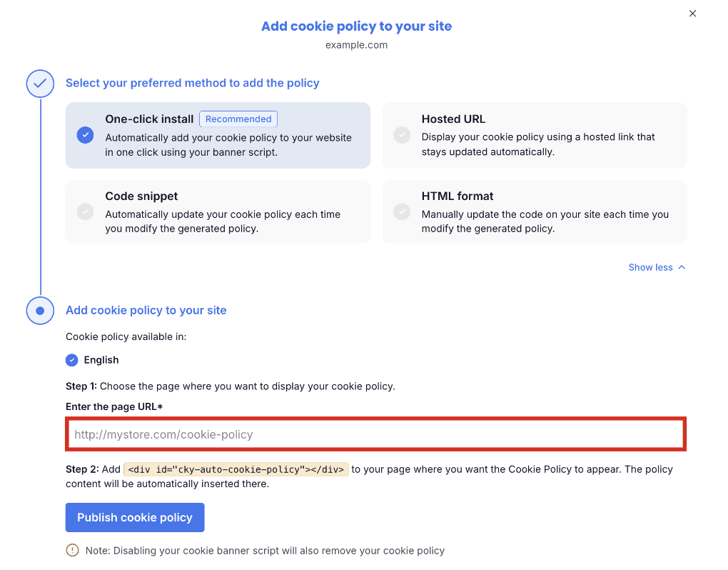Click the example.com domain text
This screenshot has width=728, height=570.
click(x=357, y=45)
